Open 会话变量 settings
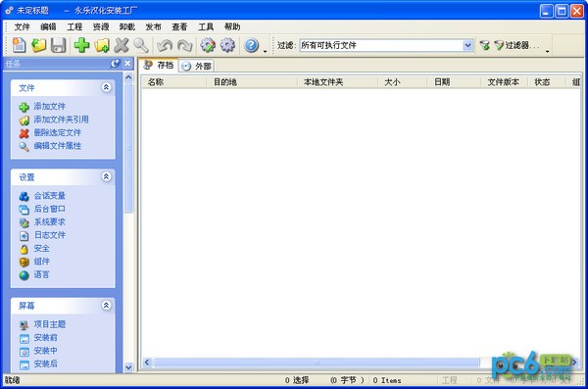The image size is (588, 389). (50, 196)
